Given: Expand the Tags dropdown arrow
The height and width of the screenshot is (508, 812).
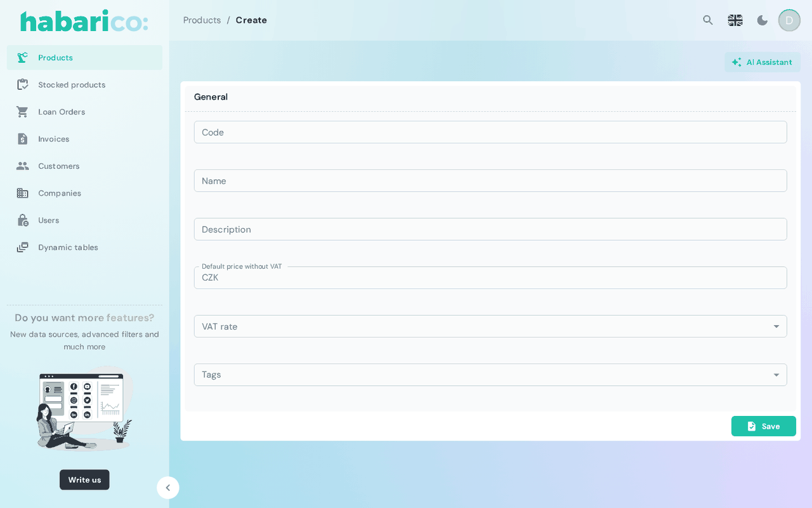Looking at the screenshot, I should point(776,375).
